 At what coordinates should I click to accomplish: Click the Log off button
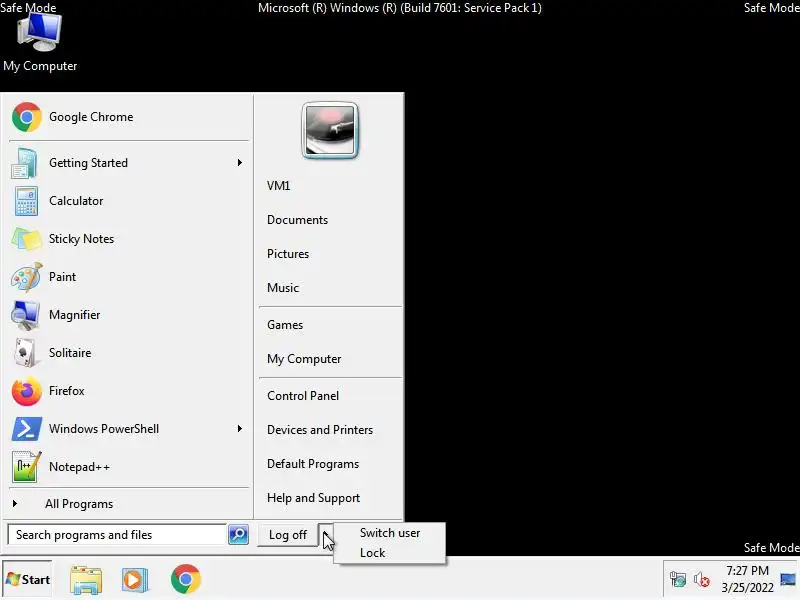pyautogui.click(x=288, y=535)
